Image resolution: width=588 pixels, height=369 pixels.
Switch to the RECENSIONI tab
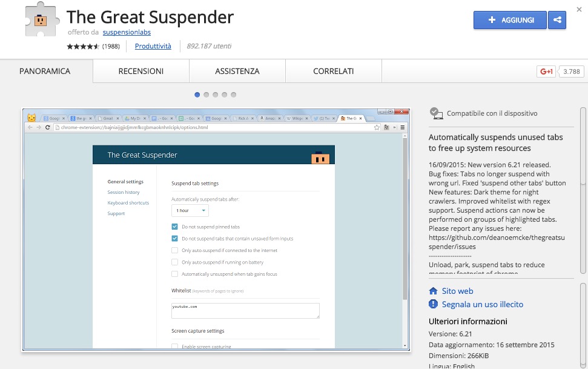[140, 71]
